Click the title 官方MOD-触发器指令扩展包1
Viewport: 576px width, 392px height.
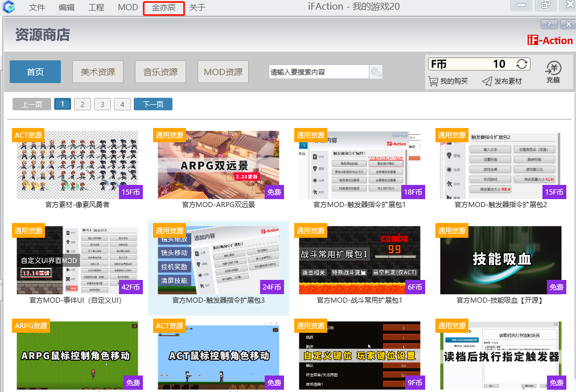click(x=360, y=205)
